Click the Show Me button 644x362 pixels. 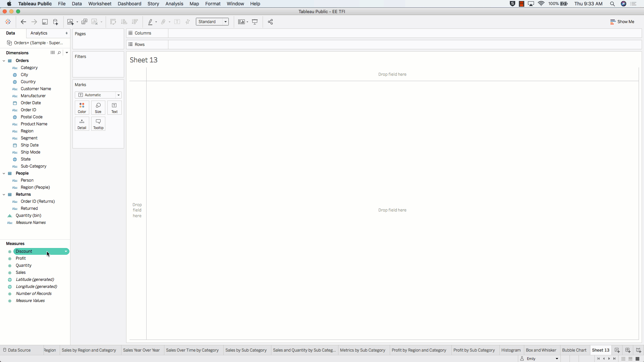622,22
